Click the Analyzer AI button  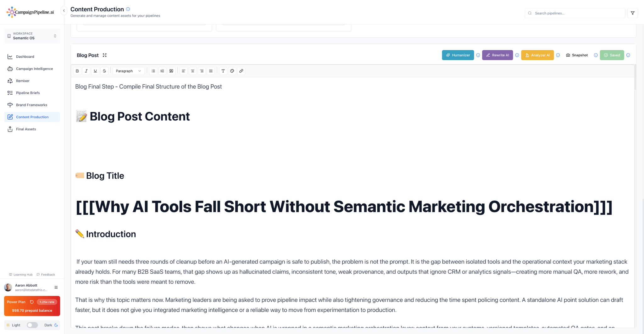[537, 55]
